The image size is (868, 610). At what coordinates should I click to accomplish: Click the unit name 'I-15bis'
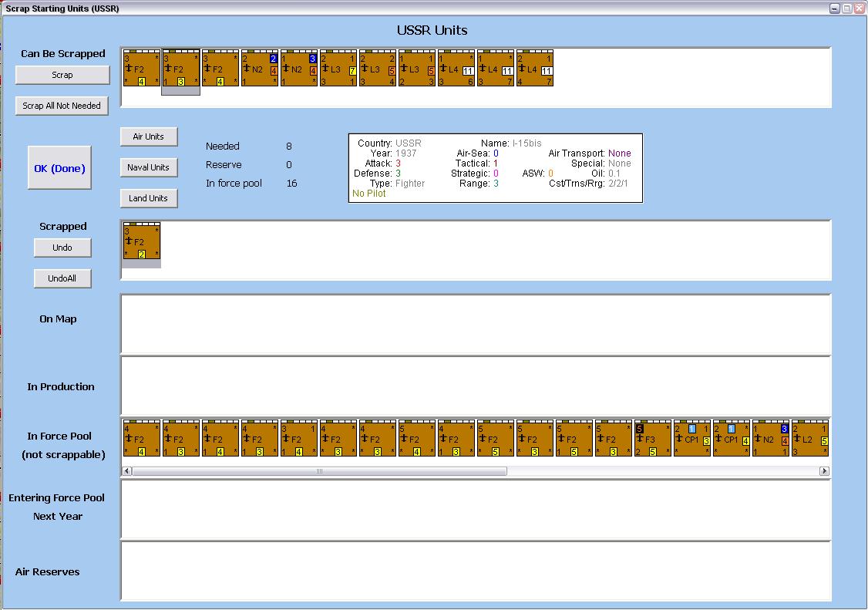(x=527, y=143)
